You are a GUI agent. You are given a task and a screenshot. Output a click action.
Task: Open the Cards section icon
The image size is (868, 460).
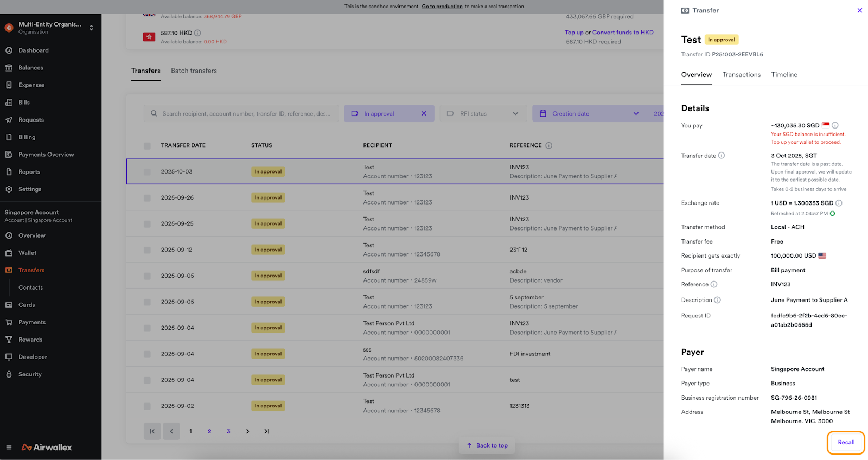9,305
